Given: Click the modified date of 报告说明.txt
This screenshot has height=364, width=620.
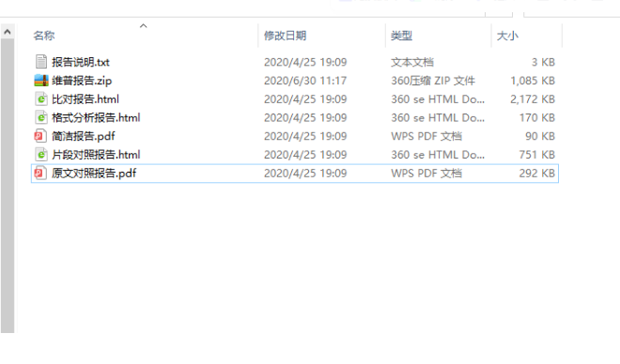Looking at the screenshot, I should [x=305, y=62].
